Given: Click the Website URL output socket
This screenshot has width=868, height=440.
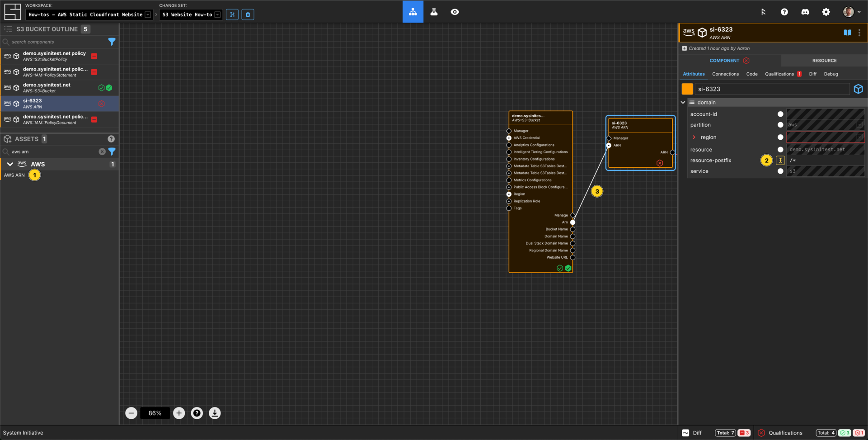Looking at the screenshot, I should click(572, 257).
